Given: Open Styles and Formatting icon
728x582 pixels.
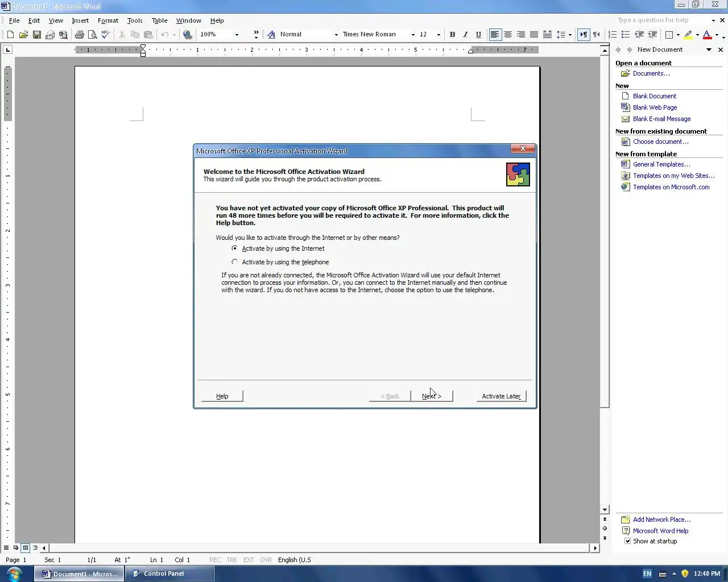Looking at the screenshot, I should 271,35.
